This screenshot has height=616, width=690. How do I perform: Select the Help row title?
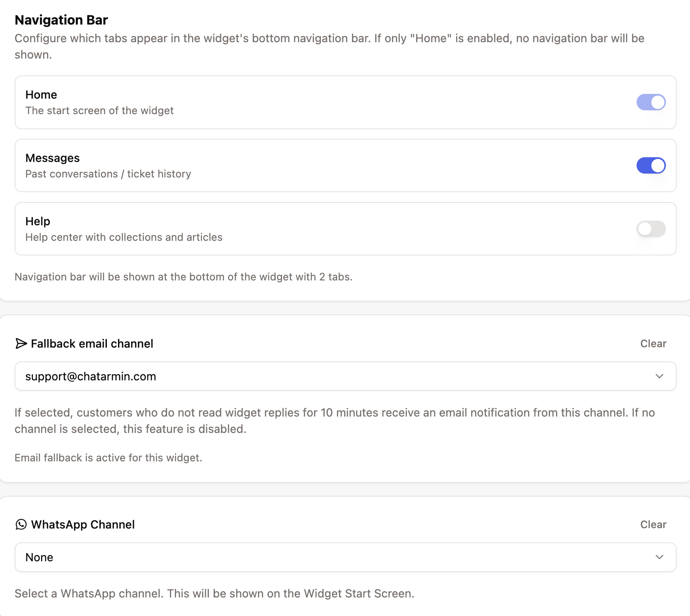pyautogui.click(x=38, y=221)
